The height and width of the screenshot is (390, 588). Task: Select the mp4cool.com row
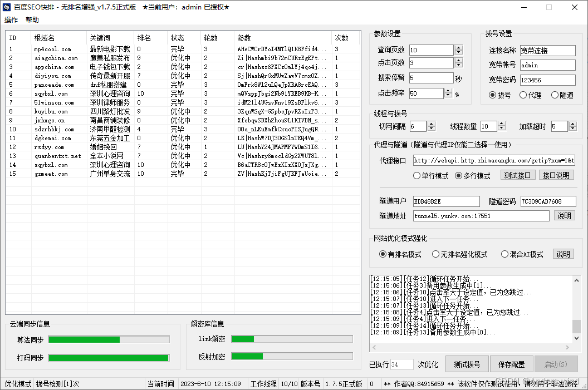(183, 49)
